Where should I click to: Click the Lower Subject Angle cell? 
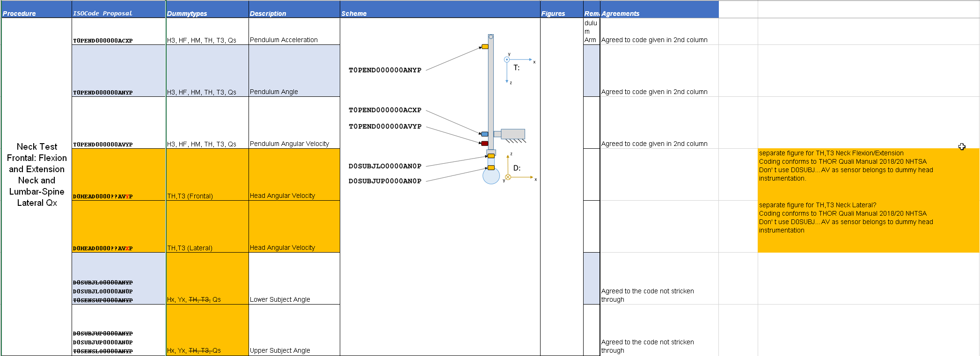[x=294, y=279]
